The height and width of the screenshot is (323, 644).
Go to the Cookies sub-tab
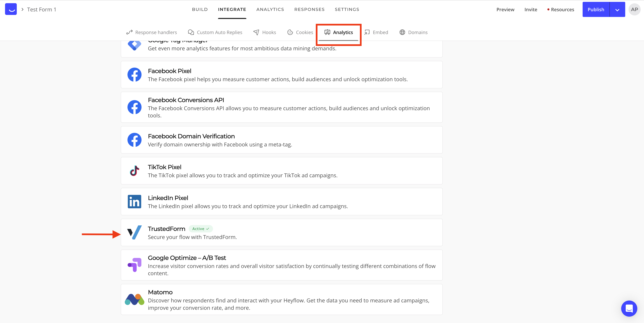[x=300, y=32]
